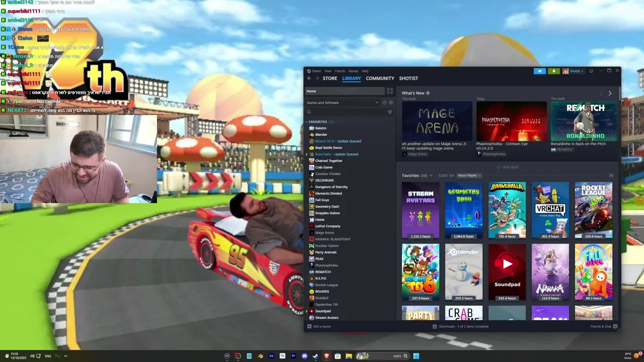This screenshot has width=644, height=362.
Task: Switch to the STORE tab
Action: [330, 78]
